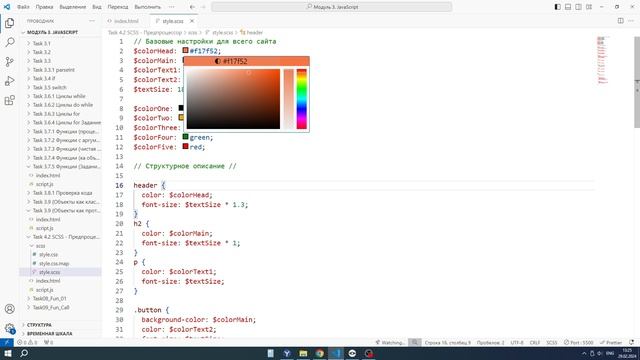
Task: Click the hue strip in color picker
Action: (302, 99)
